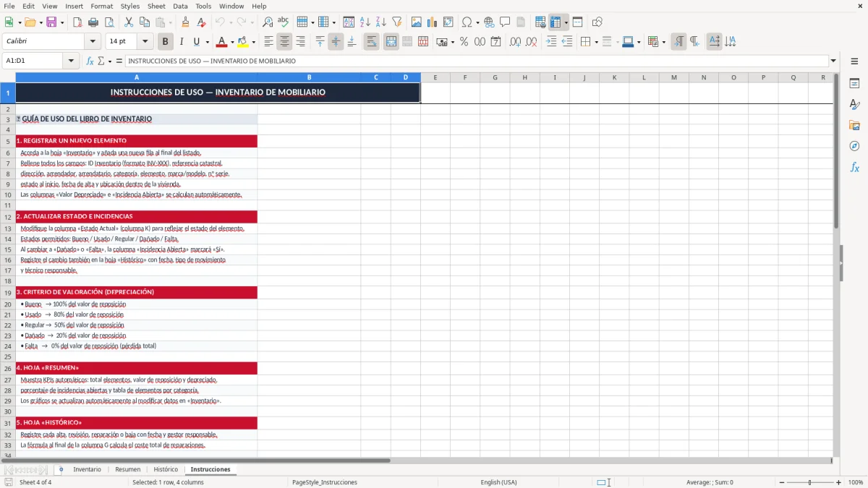Delete a decimal place

pyautogui.click(x=531, y=42)
